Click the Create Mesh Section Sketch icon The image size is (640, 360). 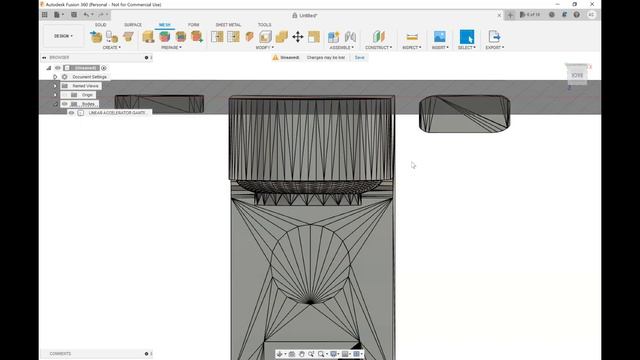tap(128, 37)
